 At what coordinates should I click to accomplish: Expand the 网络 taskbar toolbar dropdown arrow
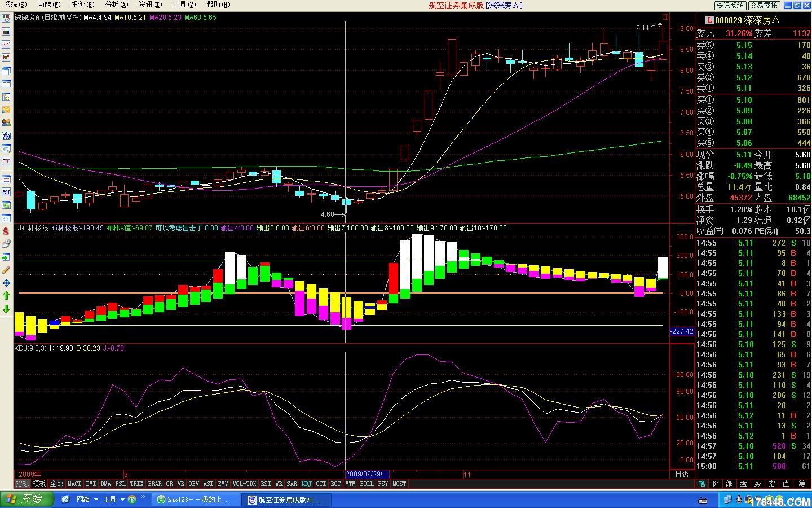(96, 500)
